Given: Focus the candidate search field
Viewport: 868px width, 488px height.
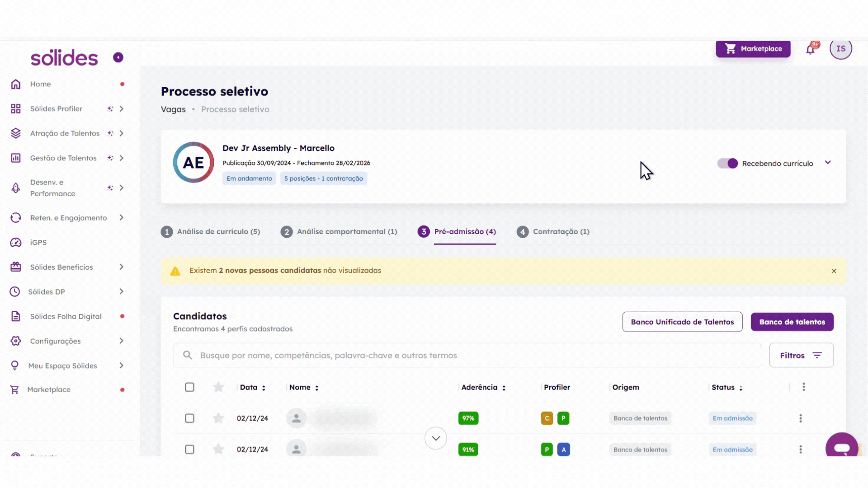Looking at the screenshot, I should [x=467, y=356].
